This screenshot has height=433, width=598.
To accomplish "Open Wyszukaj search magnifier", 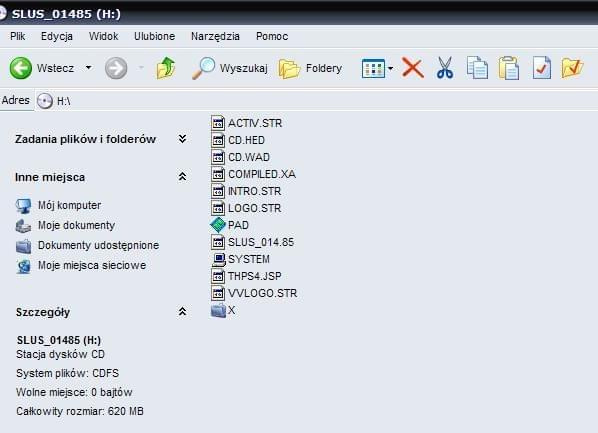I will point(203,68).
